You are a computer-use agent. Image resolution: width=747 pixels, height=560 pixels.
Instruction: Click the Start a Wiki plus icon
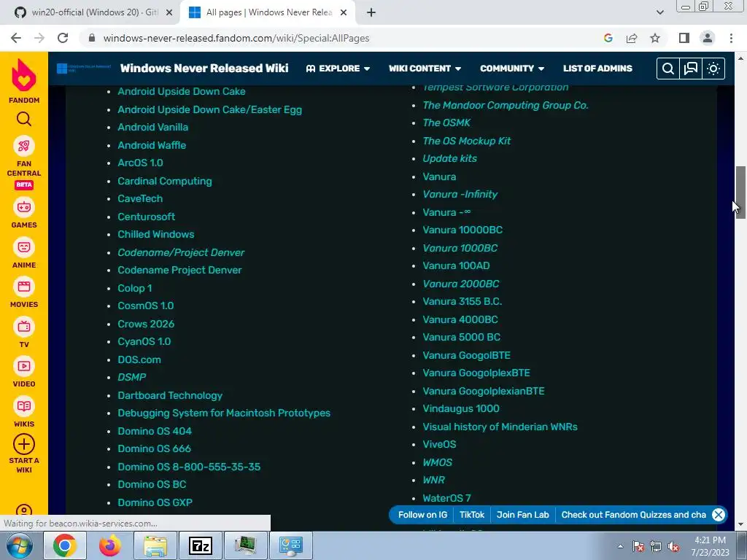(x=24, y=444)
